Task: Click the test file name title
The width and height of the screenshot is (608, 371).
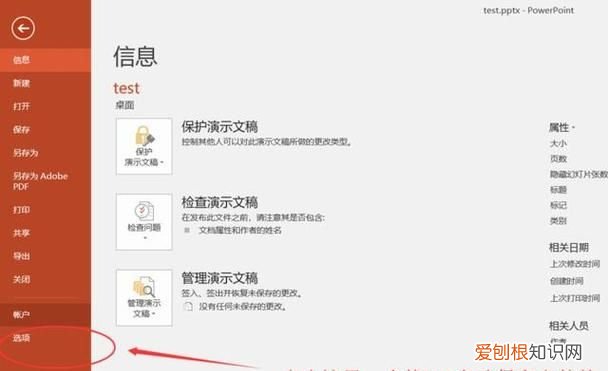Action: [x=126, y=88]
